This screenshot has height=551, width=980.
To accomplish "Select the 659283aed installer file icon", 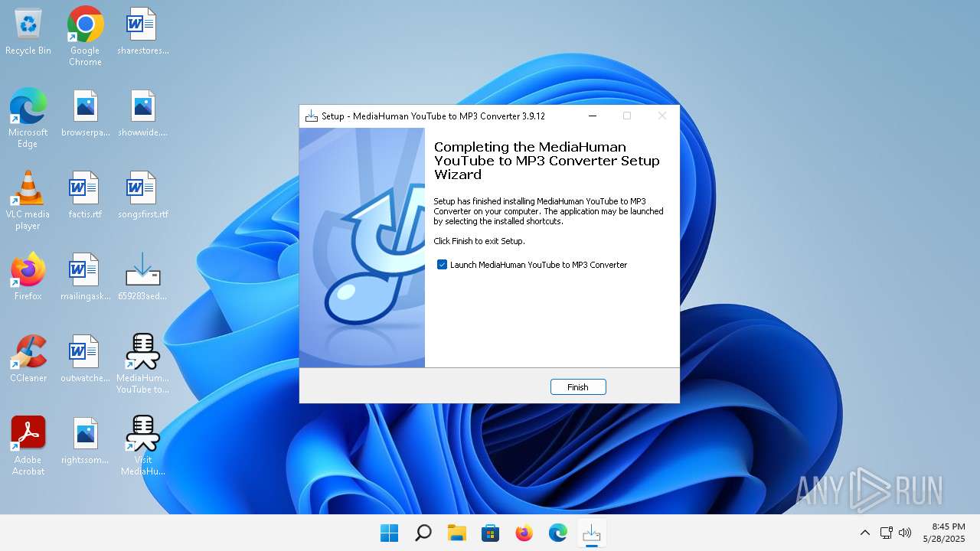I will 142,277.
